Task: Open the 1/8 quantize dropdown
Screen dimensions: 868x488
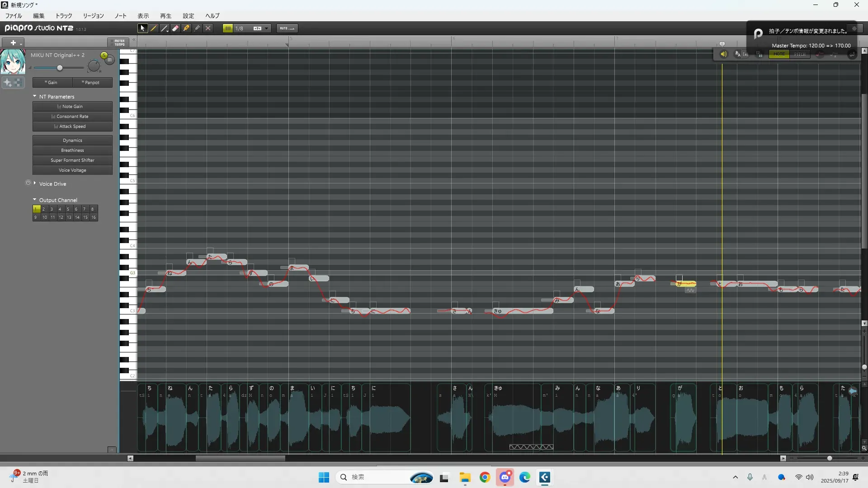Action: click(x=267, y=28)
